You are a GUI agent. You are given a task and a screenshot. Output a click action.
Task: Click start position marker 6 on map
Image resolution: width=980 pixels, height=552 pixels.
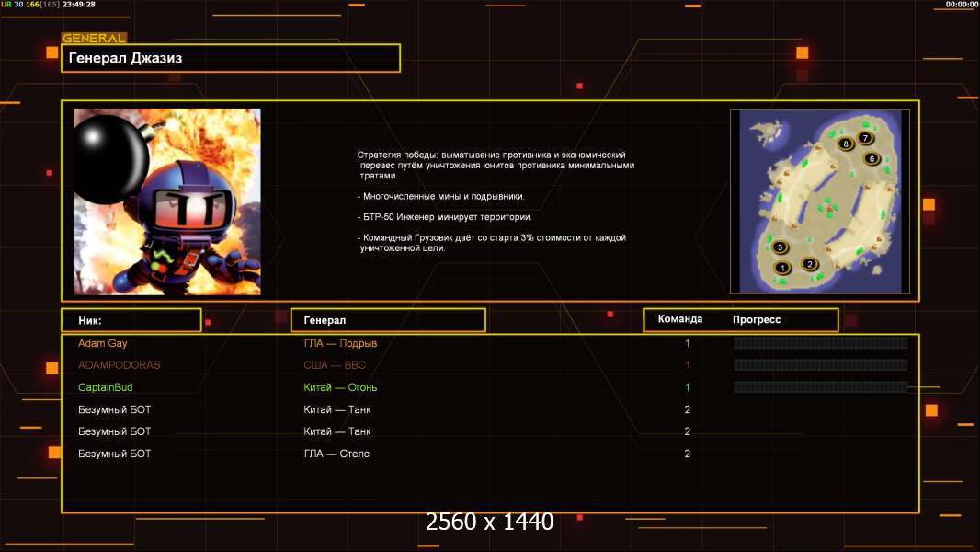[872, 159]
